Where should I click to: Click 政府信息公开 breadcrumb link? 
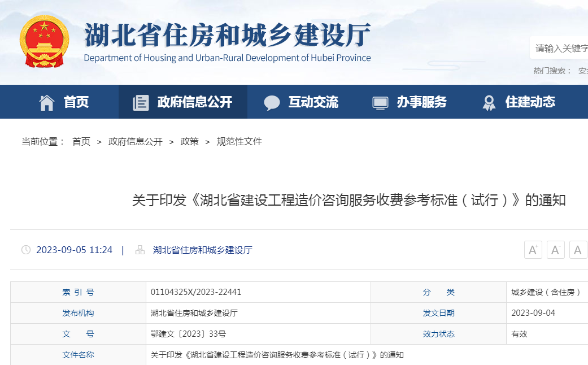click(x=136, y=142)
